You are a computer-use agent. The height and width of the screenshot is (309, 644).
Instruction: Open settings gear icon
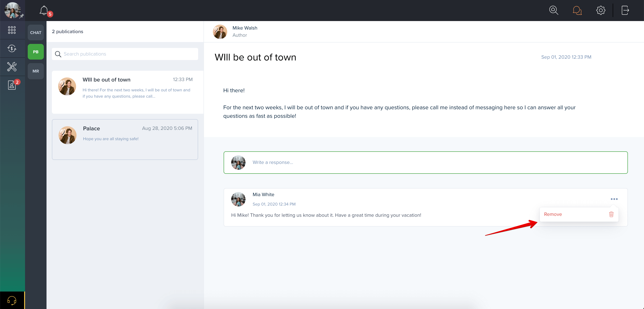[600, 10]
